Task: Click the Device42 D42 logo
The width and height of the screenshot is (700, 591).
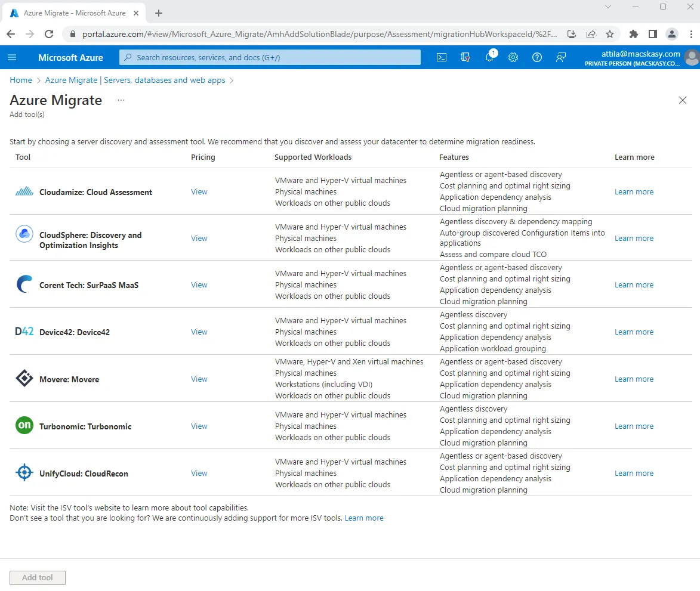Action: tap(24, 332)
